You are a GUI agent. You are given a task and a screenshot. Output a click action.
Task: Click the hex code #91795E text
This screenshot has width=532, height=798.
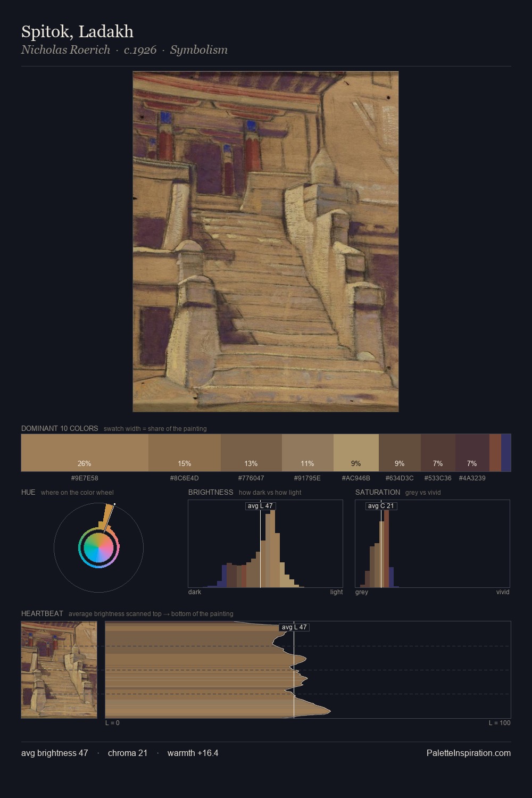[307, 478]
